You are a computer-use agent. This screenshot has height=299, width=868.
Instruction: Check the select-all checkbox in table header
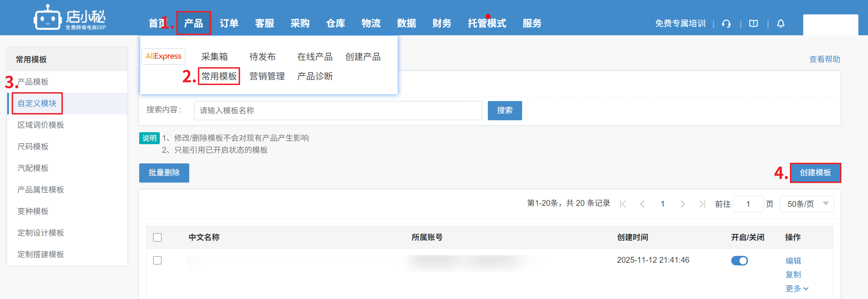pyautogui.click(x=157, y=237)
